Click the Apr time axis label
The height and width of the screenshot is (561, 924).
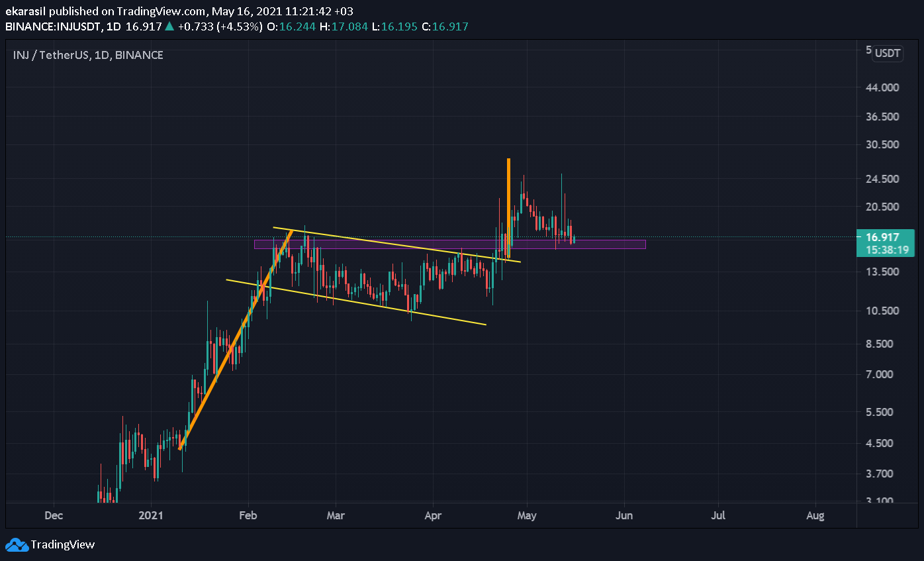pos(433,515)
